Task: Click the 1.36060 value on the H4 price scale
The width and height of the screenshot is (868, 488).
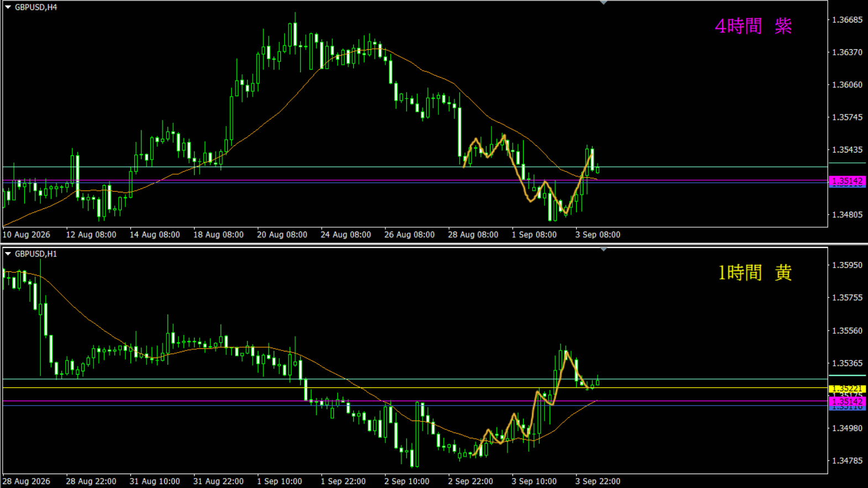Action: point(847,85)
